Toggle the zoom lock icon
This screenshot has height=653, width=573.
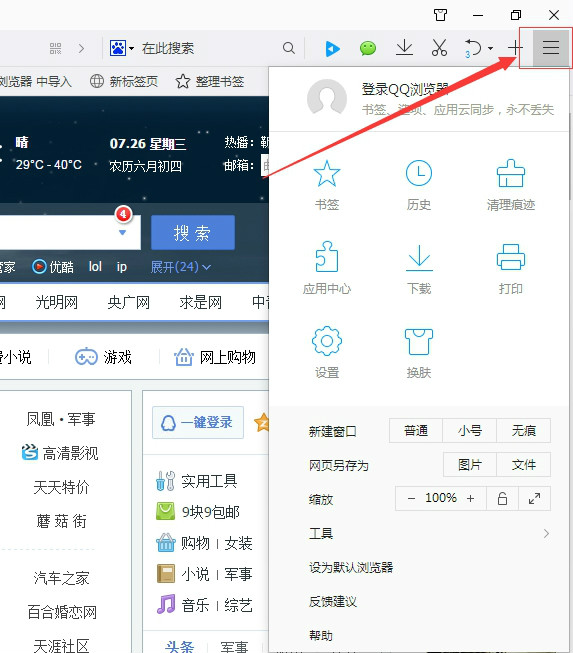click(x=503, y=498)
